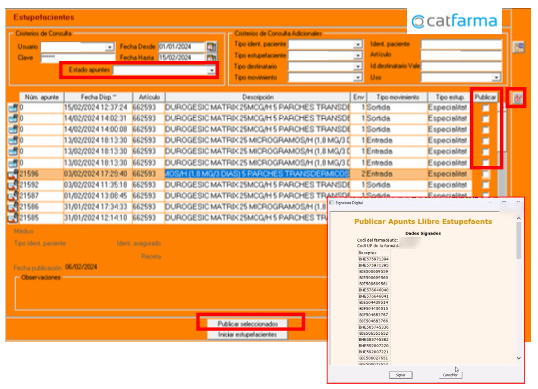
Task: Click the Tipo estup. column header
Action: [450, 97]
